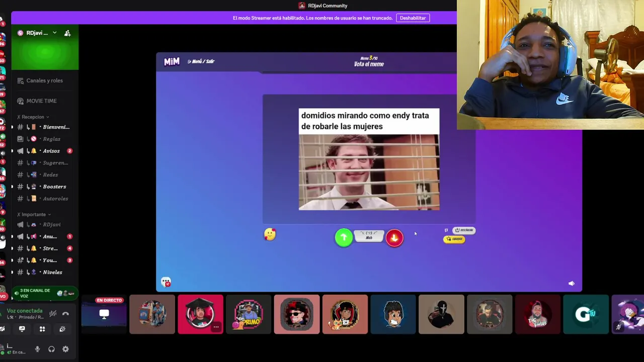644x362 pixels.
Task: Toggle noise suppression icon
Action: pos(53,314)
